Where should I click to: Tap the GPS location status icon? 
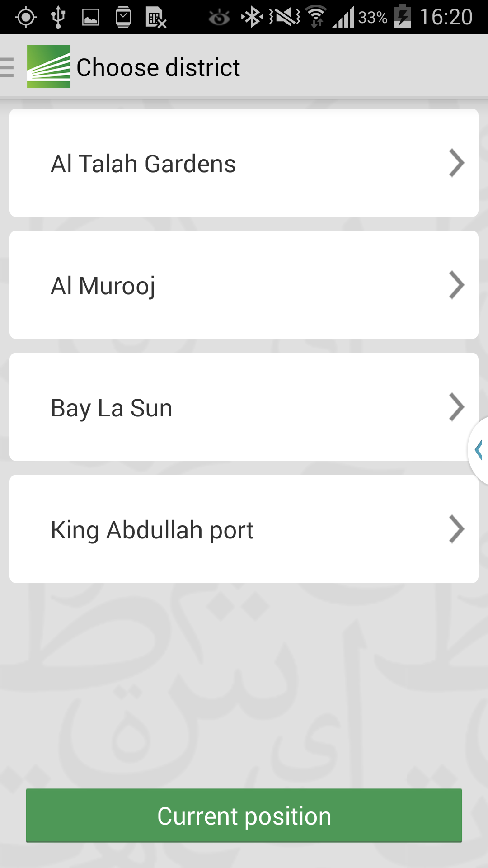[26, 18]
